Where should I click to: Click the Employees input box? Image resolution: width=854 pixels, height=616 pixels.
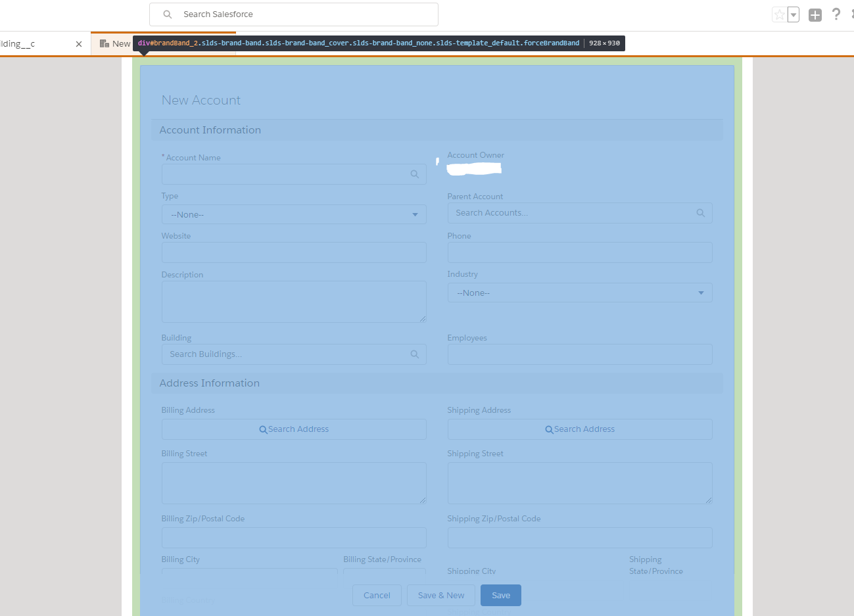[x=579, y=354]
